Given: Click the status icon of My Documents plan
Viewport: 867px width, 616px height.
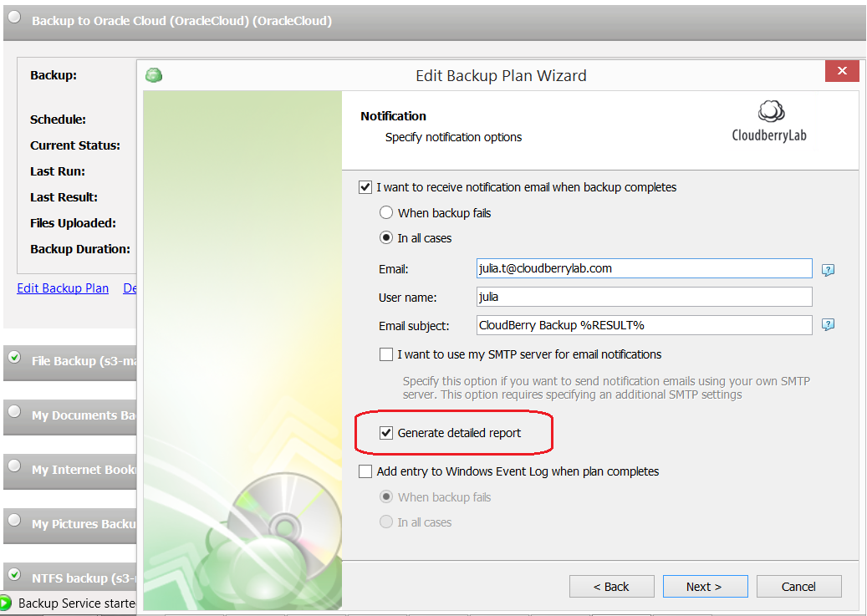Looking at the screenshot, I should coord(14,412).
